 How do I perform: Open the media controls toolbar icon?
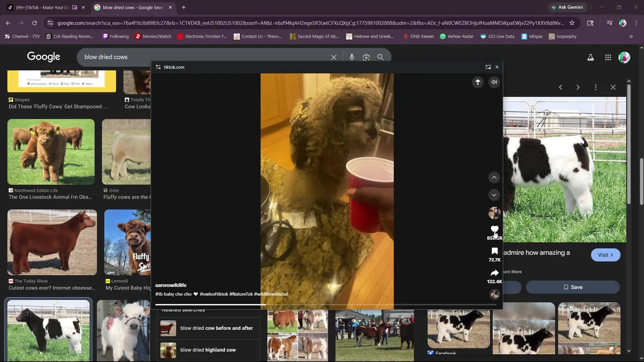tap(609, 23)
